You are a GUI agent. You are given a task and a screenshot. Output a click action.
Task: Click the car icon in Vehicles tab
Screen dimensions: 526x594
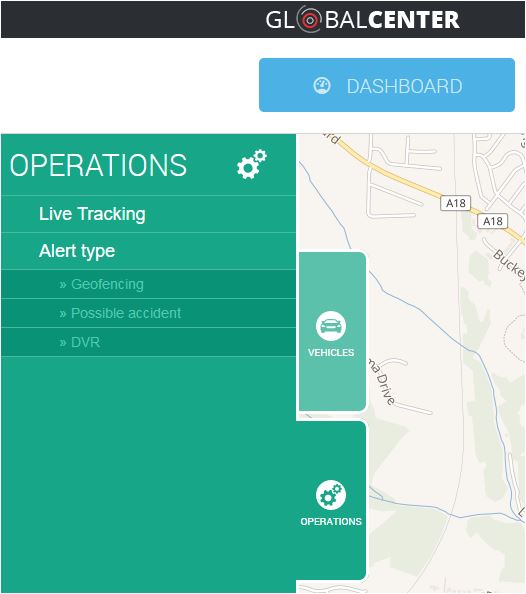[x=330, y=326]
